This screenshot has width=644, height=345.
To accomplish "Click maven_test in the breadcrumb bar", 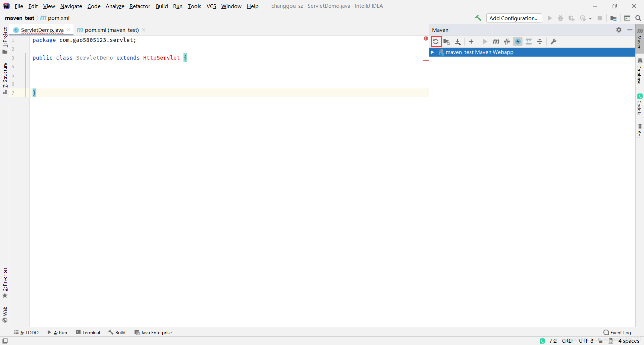I will 20,18.
